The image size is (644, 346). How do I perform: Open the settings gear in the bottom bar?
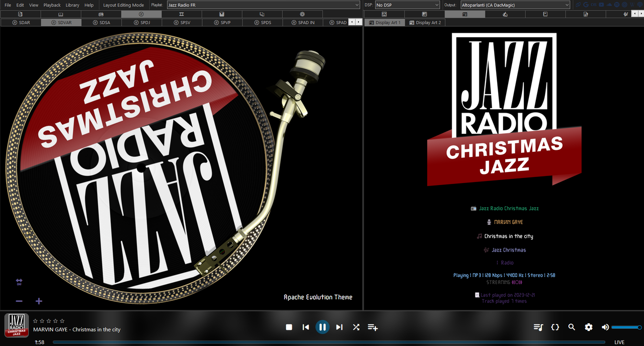(x=588, y=327)
